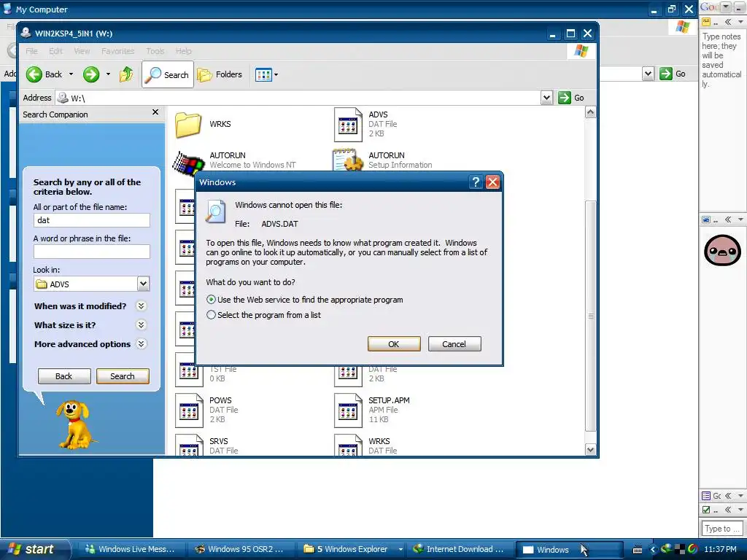Open the Back button history dropdown
This screenshot has width=747, height=560.
tap(71, 74)
